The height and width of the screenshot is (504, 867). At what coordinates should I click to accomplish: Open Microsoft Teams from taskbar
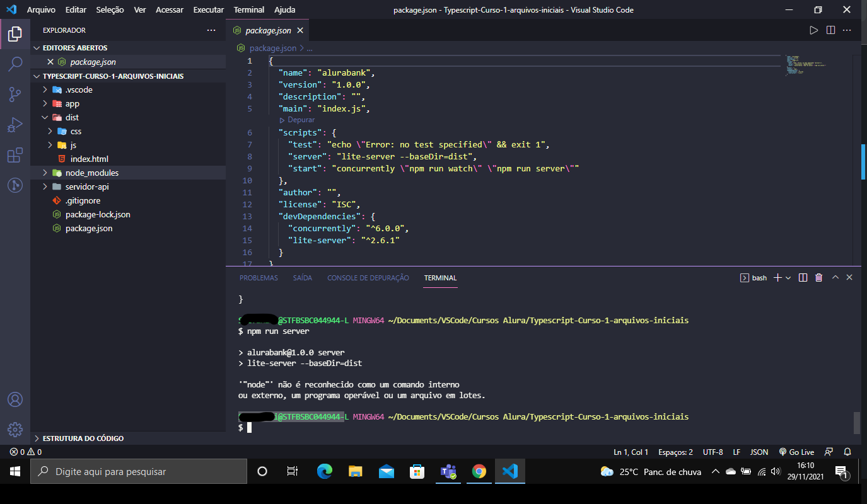[x=448, y=471]
